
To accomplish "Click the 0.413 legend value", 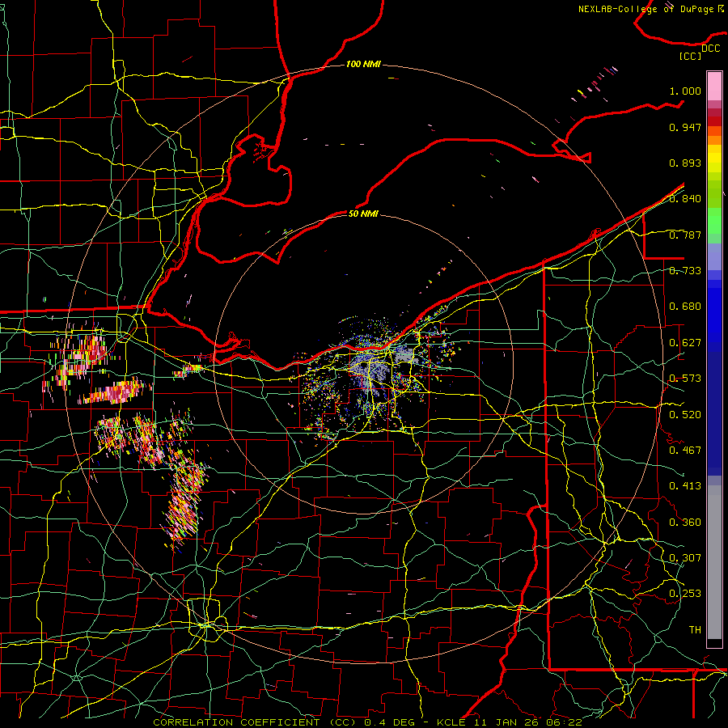I will point(685,486).
